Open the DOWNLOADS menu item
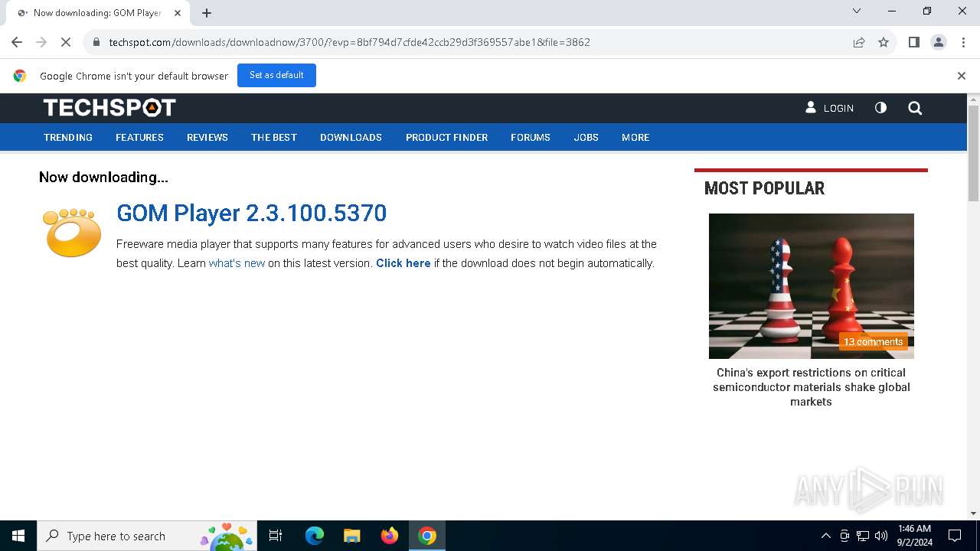Screen dimensions: 980x551 351,138
